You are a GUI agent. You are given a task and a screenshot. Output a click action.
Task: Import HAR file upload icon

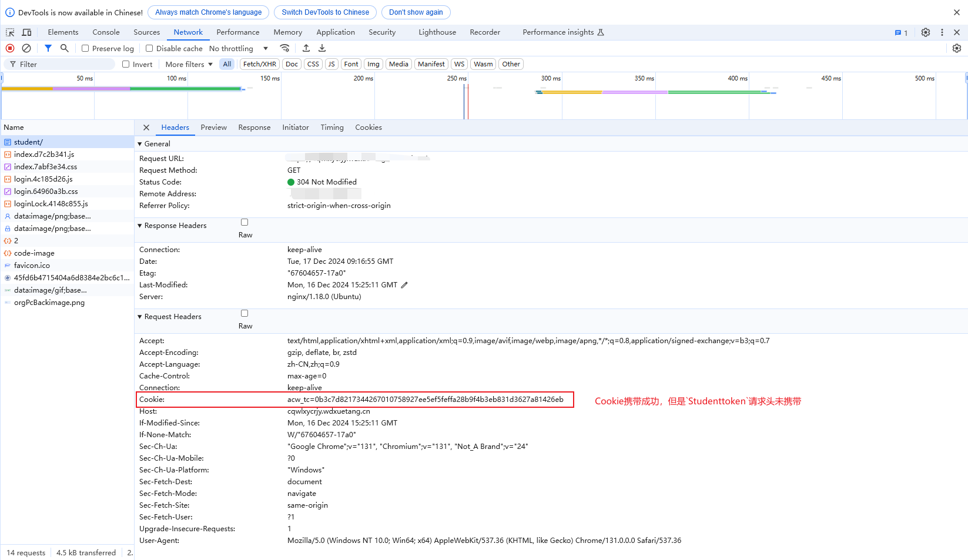[x=306, y=48]
